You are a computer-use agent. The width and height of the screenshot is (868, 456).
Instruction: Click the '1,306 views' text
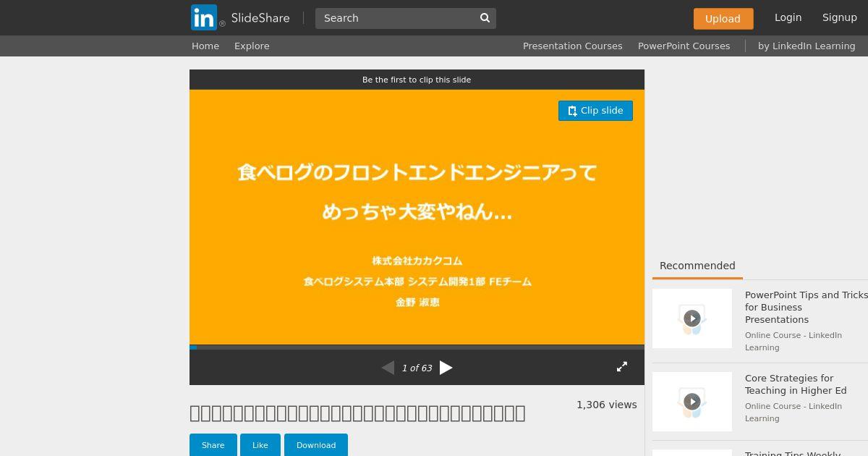607,405
